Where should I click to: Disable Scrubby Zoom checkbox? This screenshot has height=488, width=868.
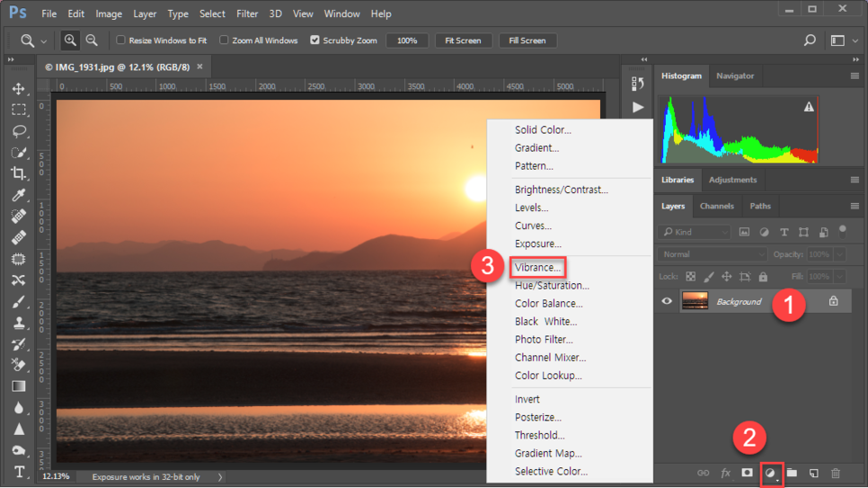314,40
